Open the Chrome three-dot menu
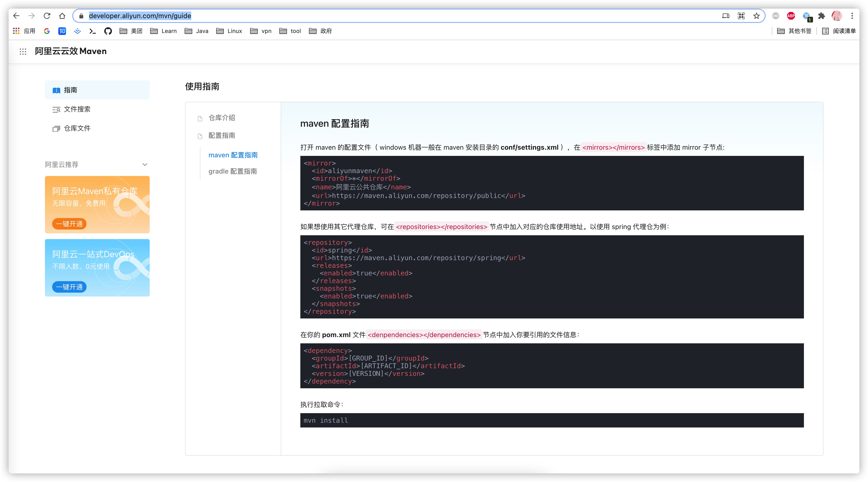This screenshot has height=482, width=868. point(852,16)
